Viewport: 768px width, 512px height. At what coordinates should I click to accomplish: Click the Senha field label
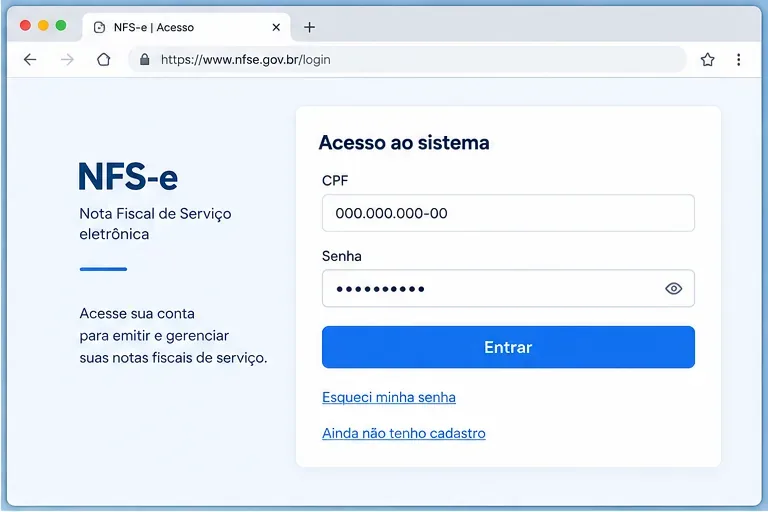pyautogui.click(x=341, y=256)
